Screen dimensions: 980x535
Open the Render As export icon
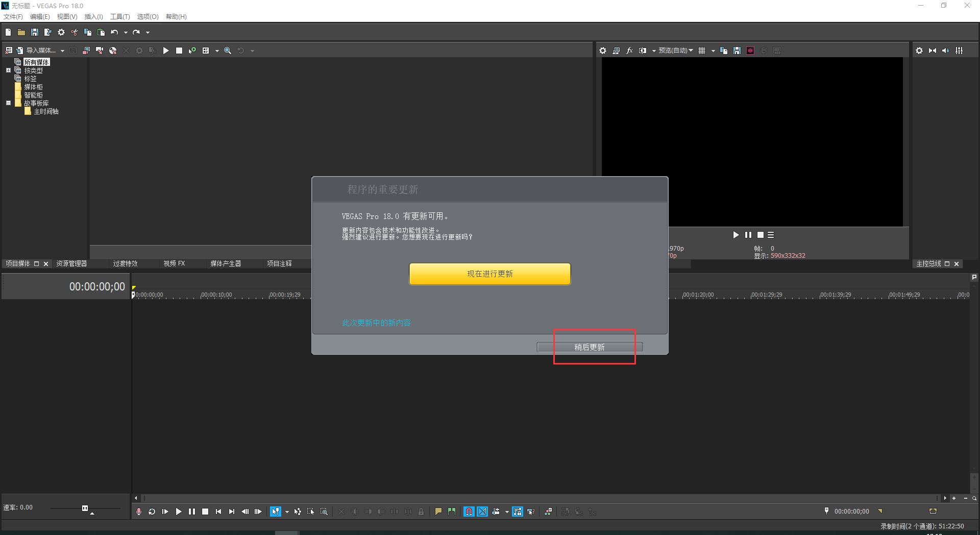coord(48,32)
